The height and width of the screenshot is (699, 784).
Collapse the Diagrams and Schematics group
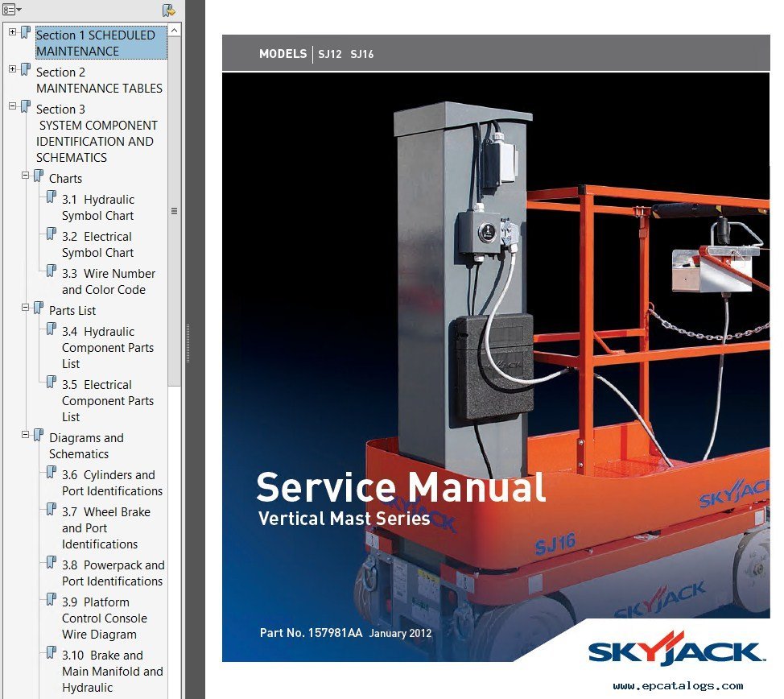pyautogui.click(x=26, y=435)
